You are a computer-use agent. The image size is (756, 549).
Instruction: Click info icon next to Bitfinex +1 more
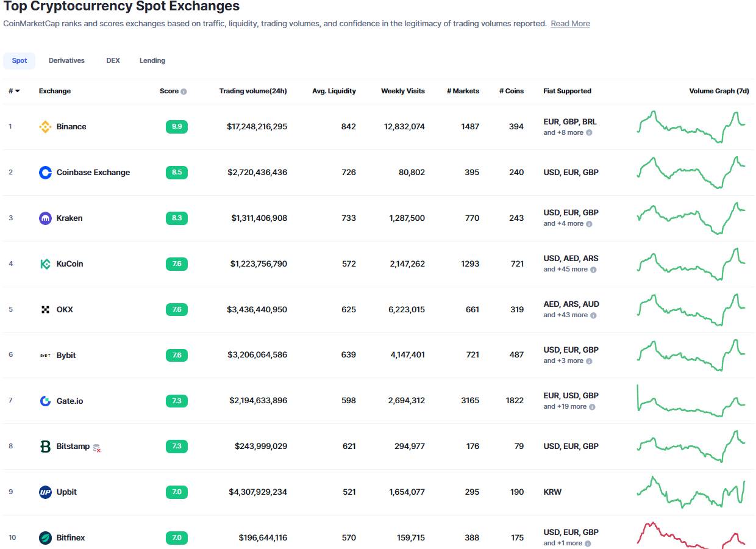(588, 544)
